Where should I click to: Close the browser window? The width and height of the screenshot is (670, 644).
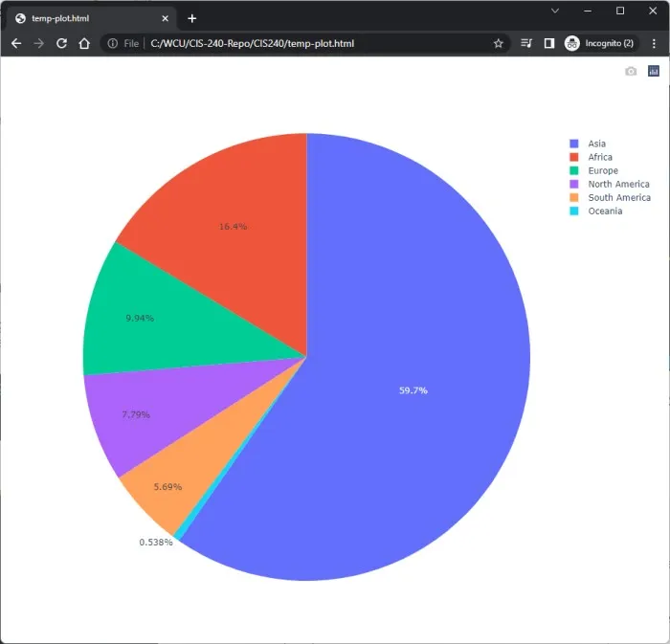coord(653,11)
